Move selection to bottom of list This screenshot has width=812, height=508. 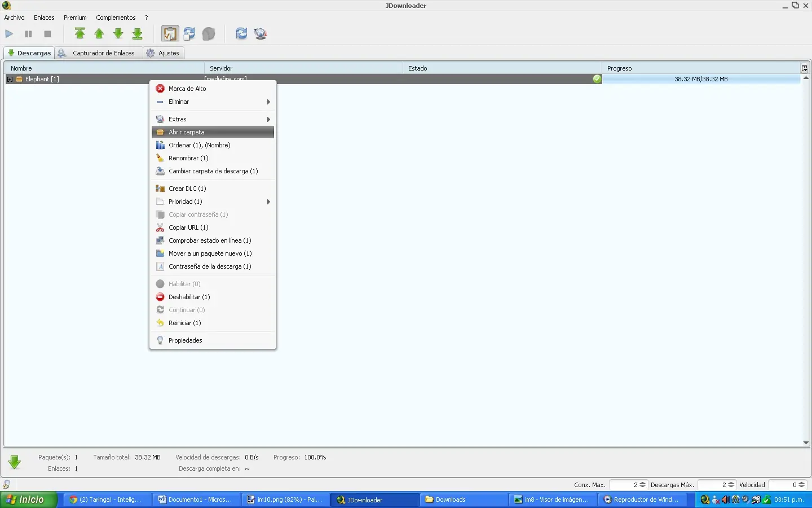(x=138, y=34)
